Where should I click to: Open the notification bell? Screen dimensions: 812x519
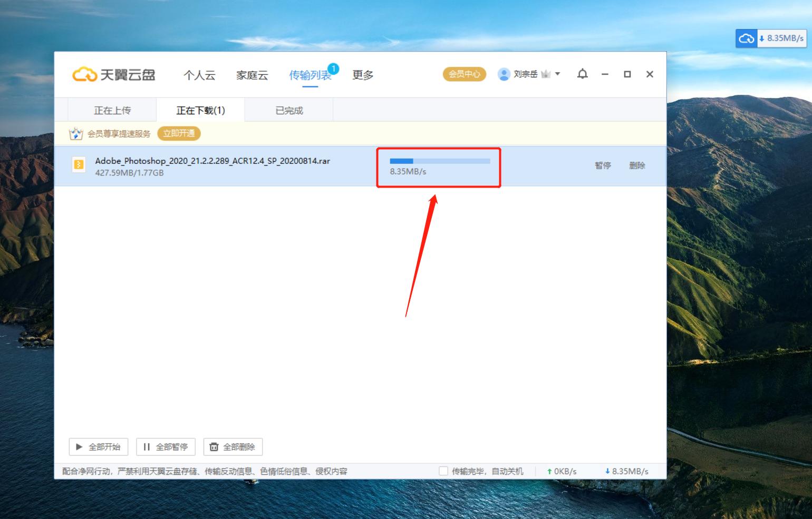pyautogui.click(x=582, y=74)
